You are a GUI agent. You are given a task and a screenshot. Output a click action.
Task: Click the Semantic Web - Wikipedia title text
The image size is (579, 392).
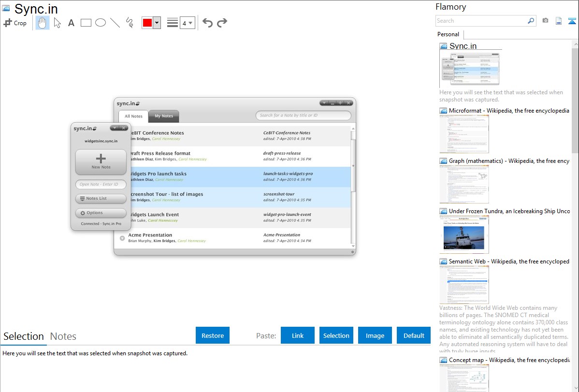click(509, 261)
